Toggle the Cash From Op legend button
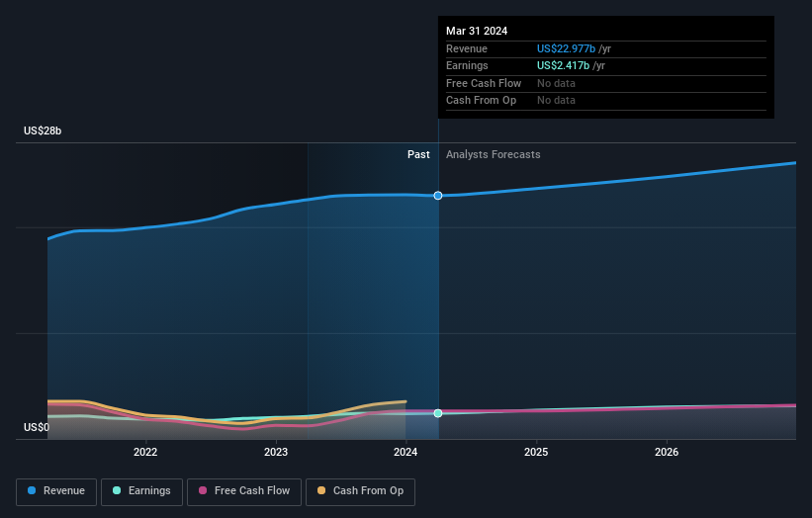Screen dimensions: 812x518 360,491
